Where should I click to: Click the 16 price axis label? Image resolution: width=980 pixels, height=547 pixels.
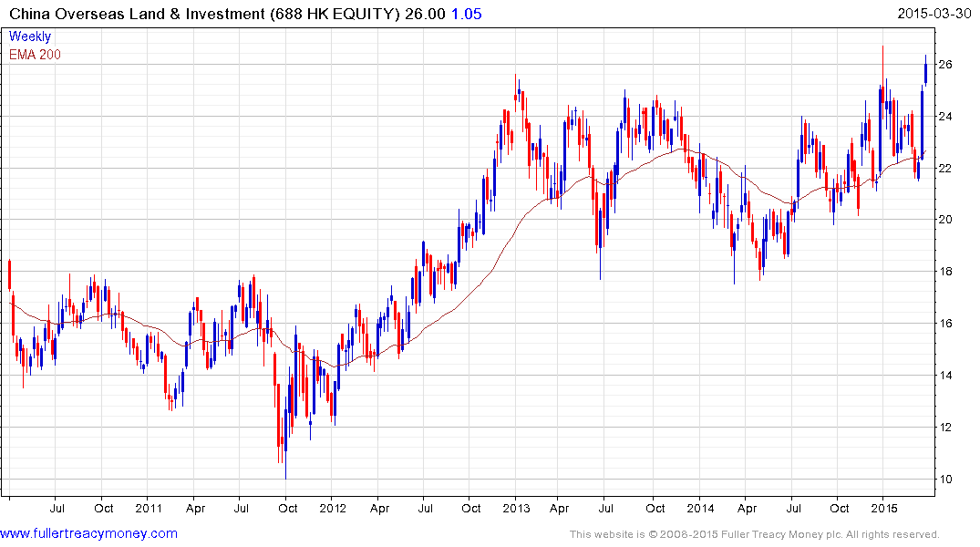945,324
